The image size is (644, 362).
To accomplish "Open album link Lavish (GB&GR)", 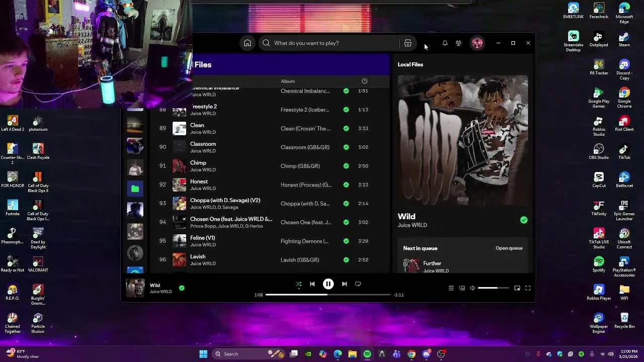I will (x=300, y=260).
